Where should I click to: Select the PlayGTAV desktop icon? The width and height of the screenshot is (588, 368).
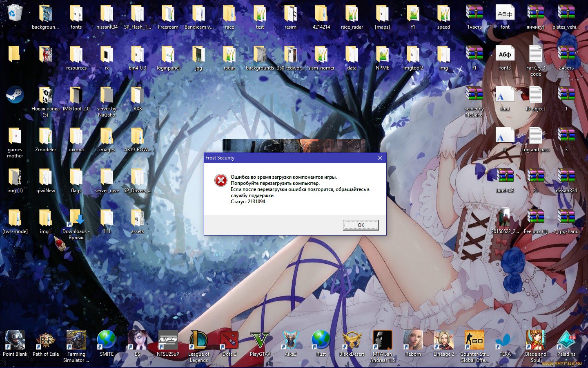(260, 341)
